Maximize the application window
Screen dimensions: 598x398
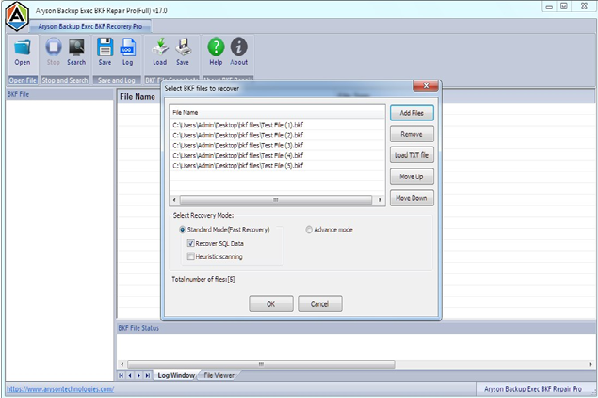click(x=564, y=6)
